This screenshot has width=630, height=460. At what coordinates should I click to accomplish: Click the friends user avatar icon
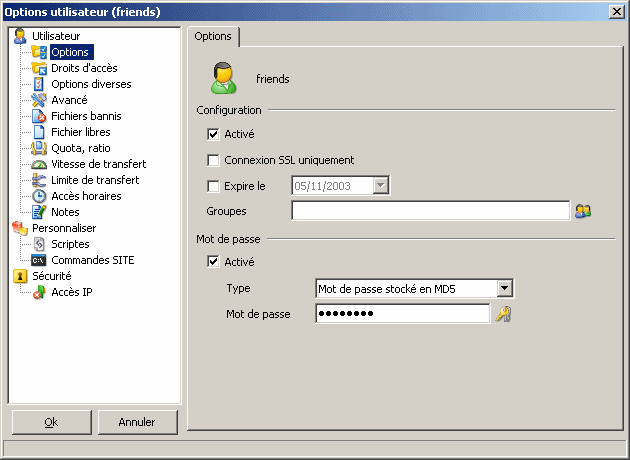tap(223, 78)
